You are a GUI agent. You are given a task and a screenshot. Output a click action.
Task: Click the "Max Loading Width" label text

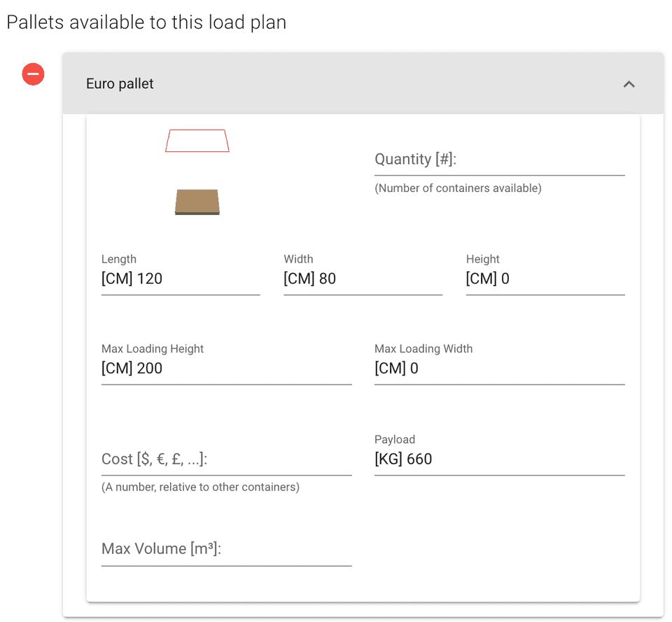click(x=423, y=349)
